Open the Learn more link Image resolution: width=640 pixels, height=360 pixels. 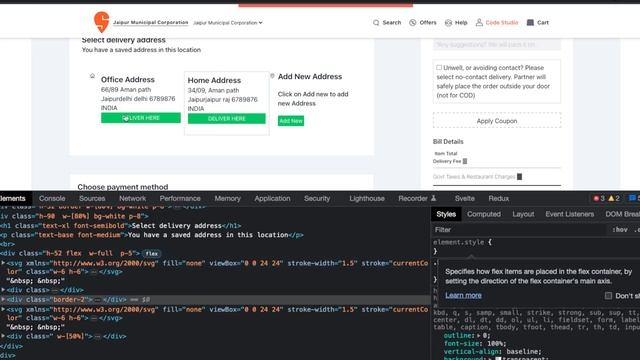(x=463, y=295)
